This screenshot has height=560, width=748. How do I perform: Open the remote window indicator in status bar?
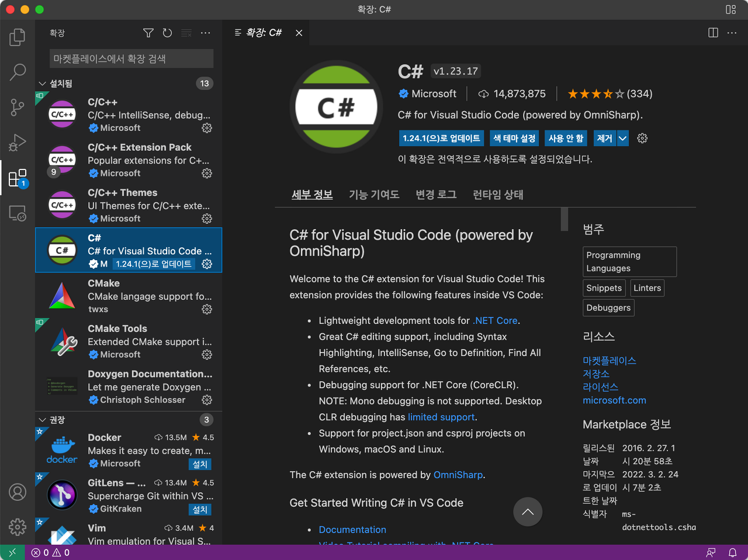[12, 552]
